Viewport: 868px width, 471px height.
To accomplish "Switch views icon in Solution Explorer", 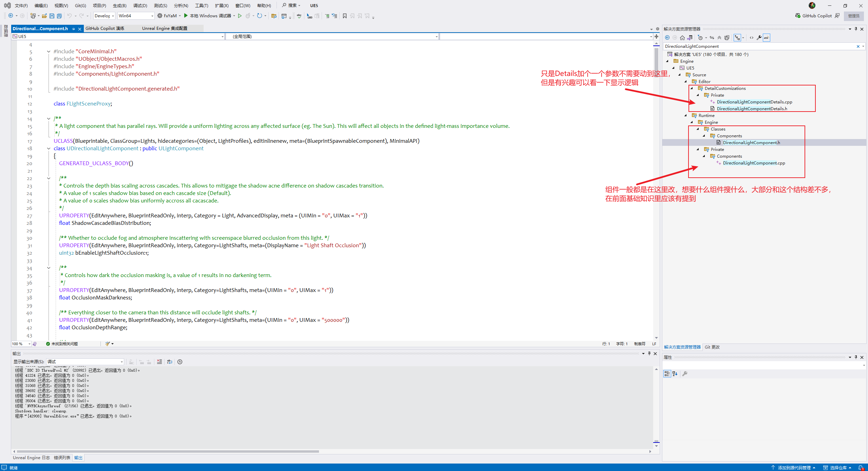I will (x=690, y=38).
